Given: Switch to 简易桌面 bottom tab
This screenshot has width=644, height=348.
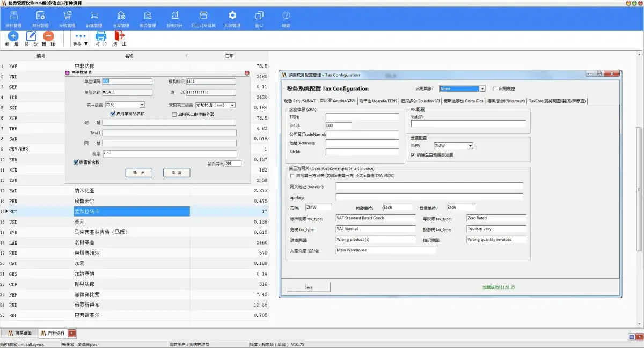Looking at the screenshot, I should 20,333.
